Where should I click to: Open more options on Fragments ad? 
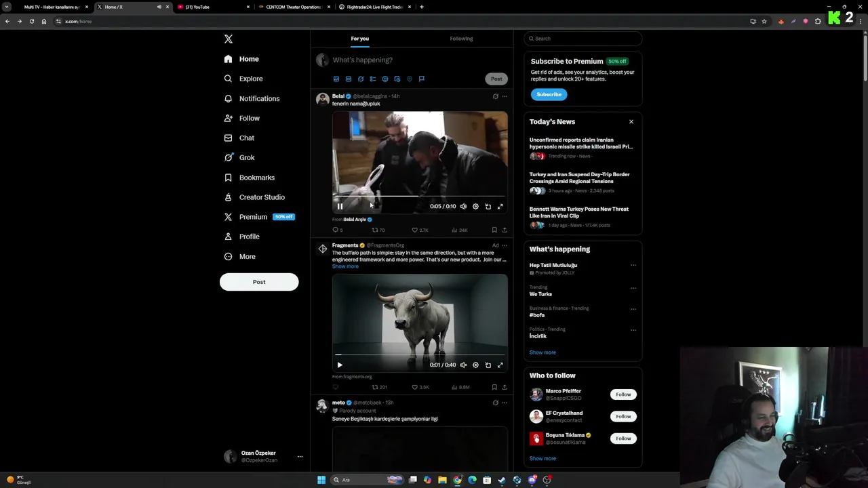pyautogui.click(x=504, y=245)
